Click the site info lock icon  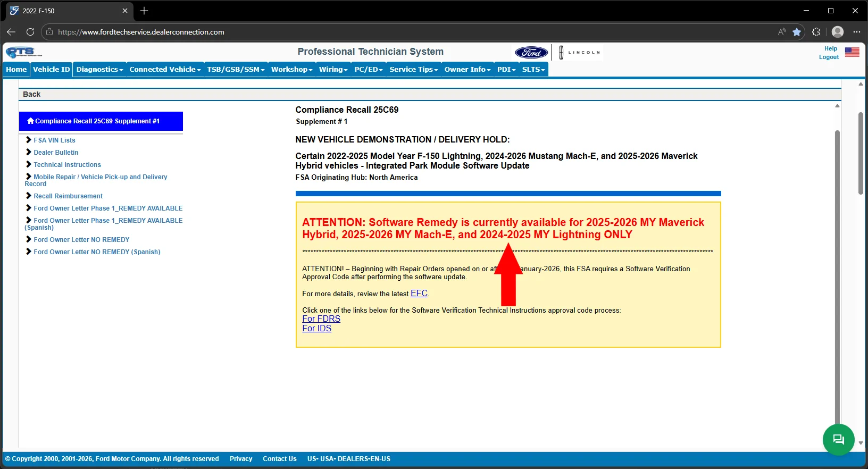(x=49, y=32)
